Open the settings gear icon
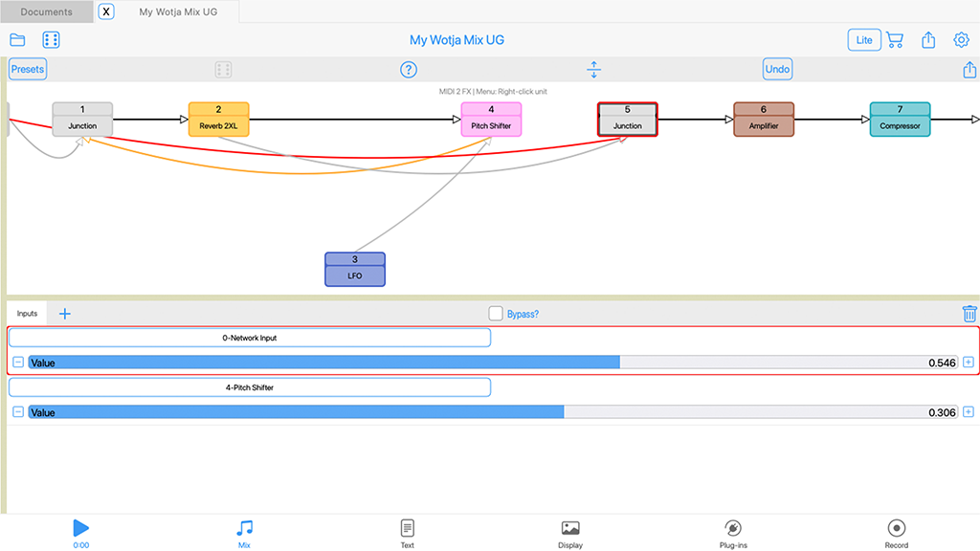Image resolution: width=980 pixels, height=551 pixels. point(961,40)
